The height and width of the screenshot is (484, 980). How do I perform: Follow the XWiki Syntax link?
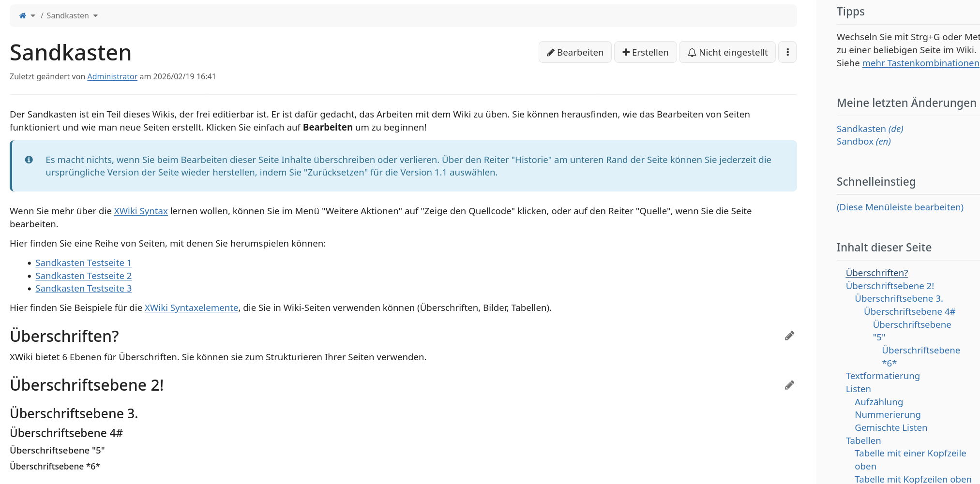point(140,211)
